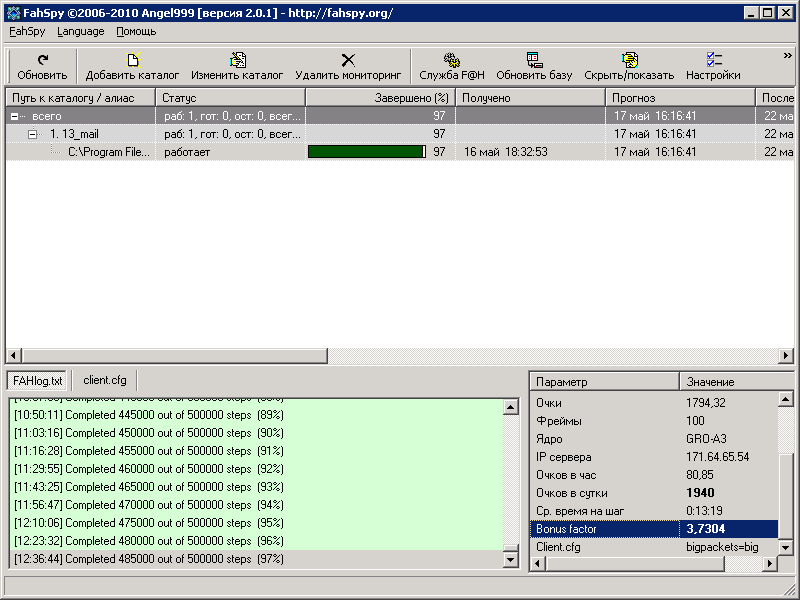Screen dimensions: 800x600
Task: Click the 3,7304 bonus factor value
Action: pyautogui.click(x=706, y=529)
